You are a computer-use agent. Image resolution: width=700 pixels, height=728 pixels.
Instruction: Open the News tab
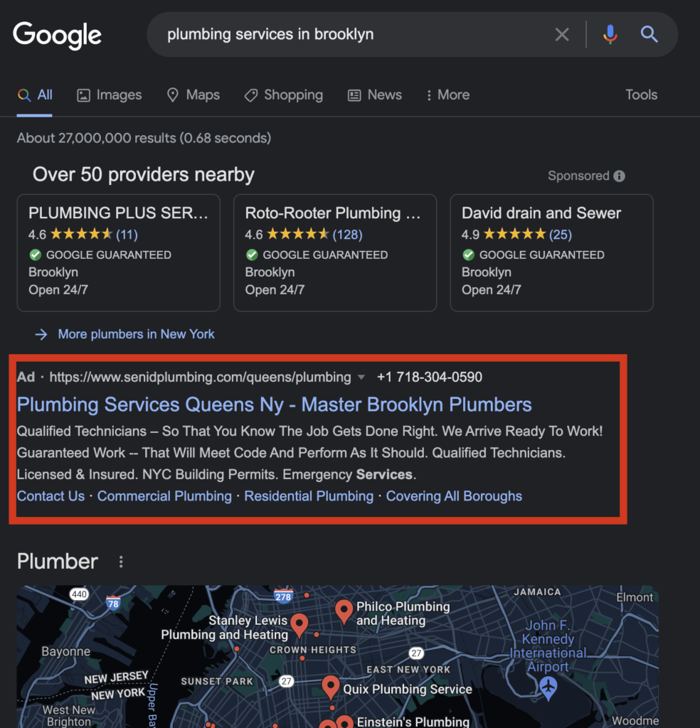[375, 95]
